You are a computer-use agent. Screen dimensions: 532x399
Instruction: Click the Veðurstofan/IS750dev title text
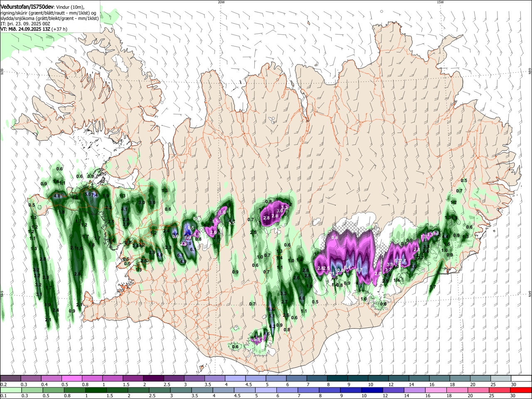[27, 7]
